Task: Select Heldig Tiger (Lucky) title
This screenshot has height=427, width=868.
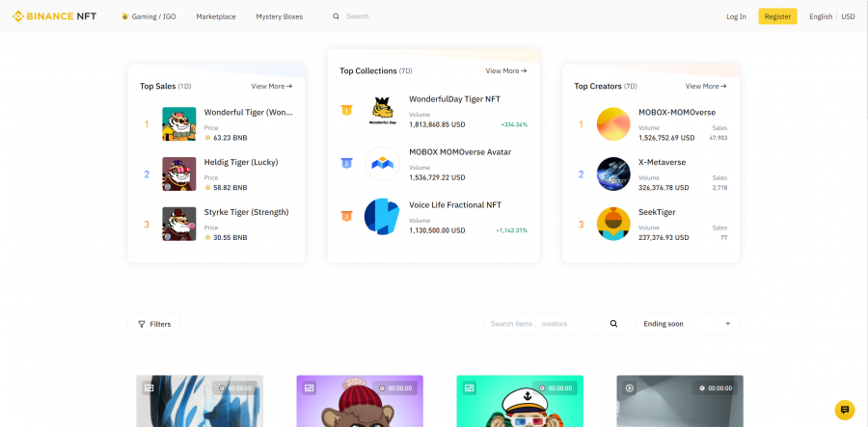Action: [x=241, y=162]
